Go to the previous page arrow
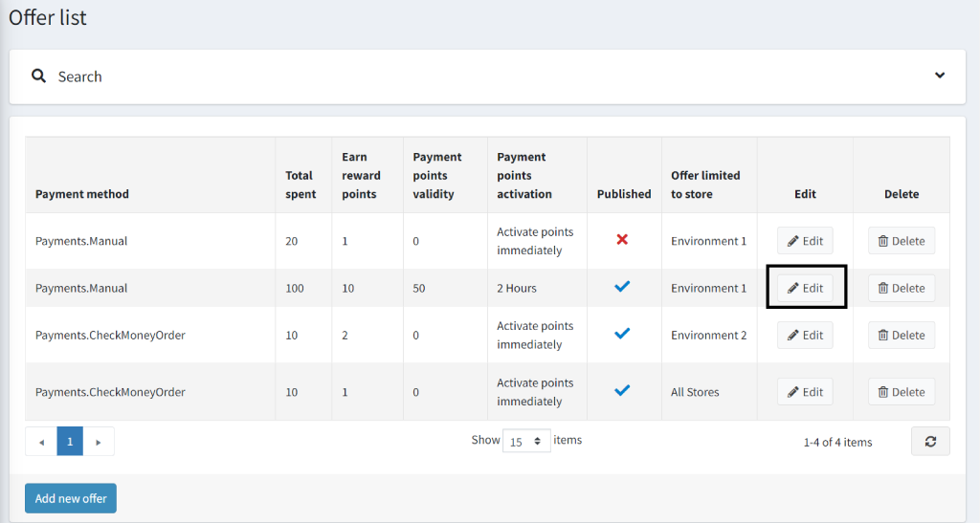980x523 pixels. point(41,442)
